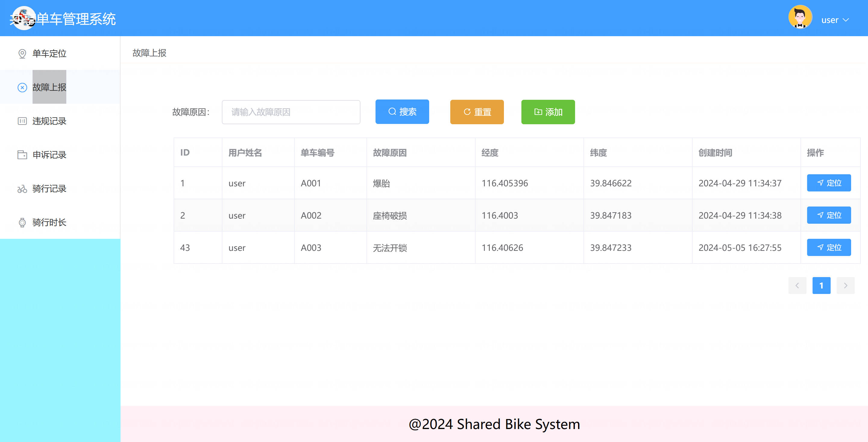Image resolution: width=868 pixels, height=442 pixels.
Task: Expand the user dropdown arrow
Action: [846, 20]
